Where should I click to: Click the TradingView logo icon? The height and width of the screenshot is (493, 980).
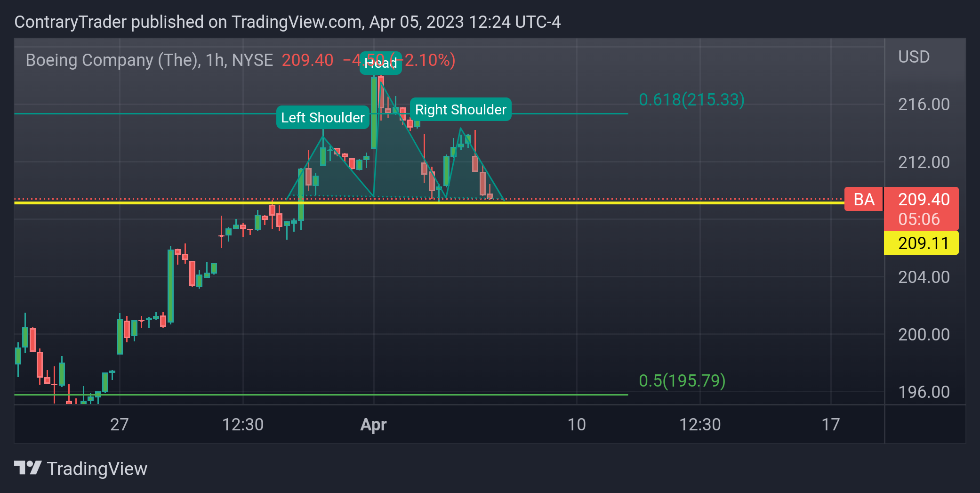pyautogui.click(x=28, y=468)
